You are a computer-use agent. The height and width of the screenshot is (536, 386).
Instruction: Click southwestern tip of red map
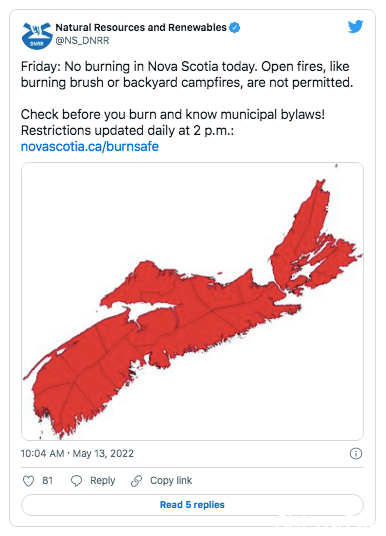[x=56, y=422]
